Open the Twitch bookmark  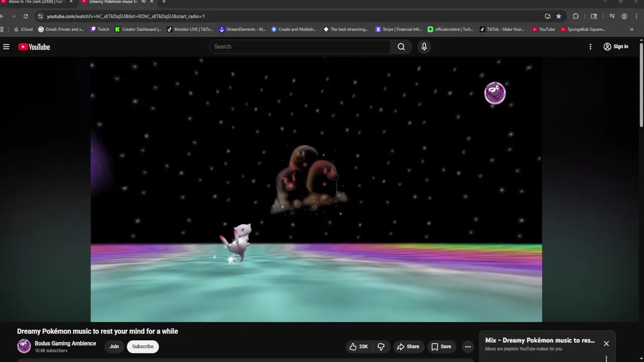(x=100, y=29)
